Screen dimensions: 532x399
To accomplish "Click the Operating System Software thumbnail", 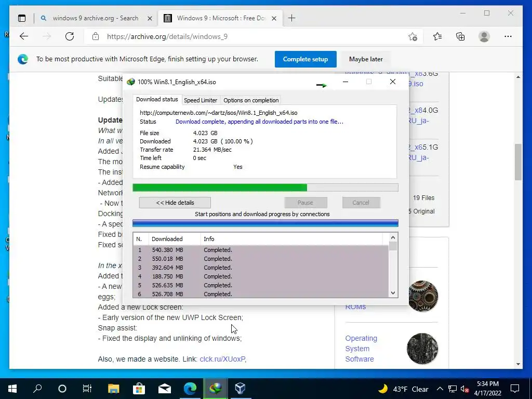I will (422, 349).
